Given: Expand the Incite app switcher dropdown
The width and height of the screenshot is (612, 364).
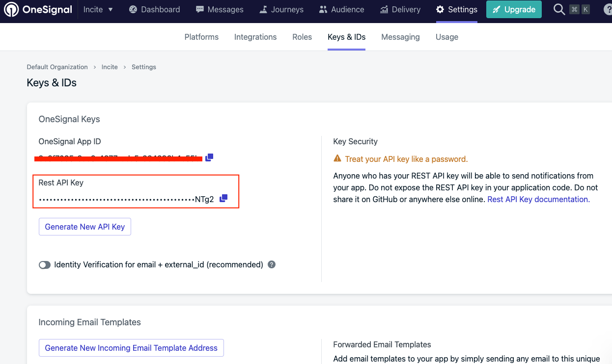Looking at the screenshot, I should 98,9.
